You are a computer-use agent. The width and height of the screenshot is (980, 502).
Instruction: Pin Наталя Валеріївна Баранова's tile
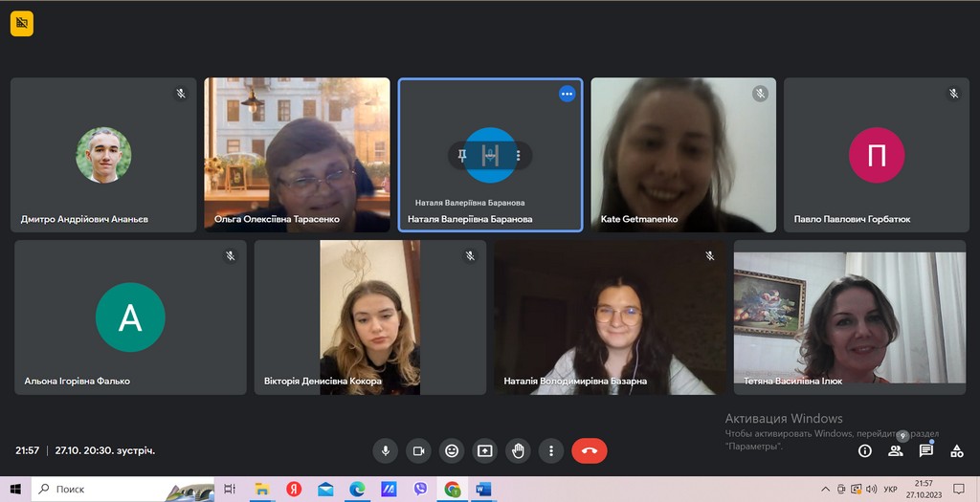(x=462, y=155)
